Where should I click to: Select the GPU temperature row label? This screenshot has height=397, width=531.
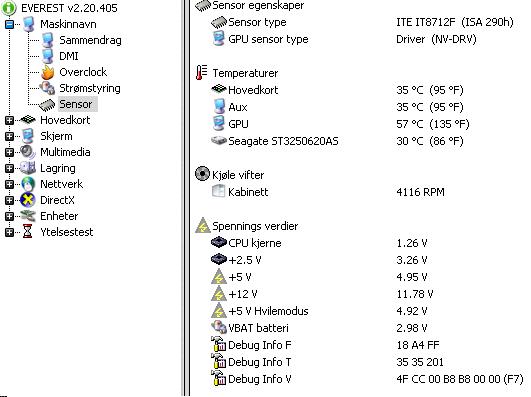coord(238,124)
